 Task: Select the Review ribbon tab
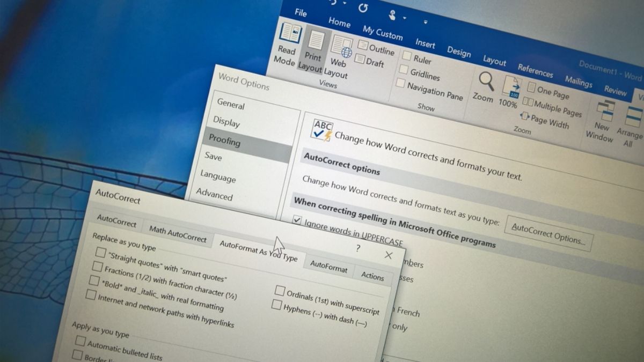615,91
